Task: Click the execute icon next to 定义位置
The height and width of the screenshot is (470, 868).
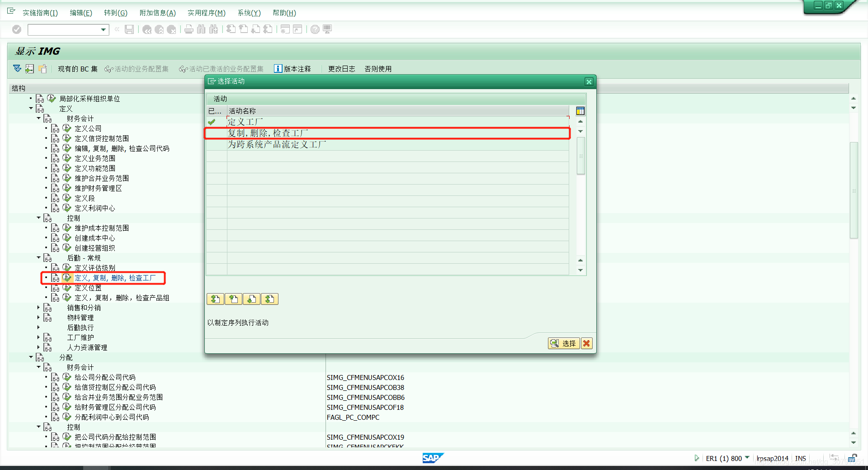Action: point(67,288)
